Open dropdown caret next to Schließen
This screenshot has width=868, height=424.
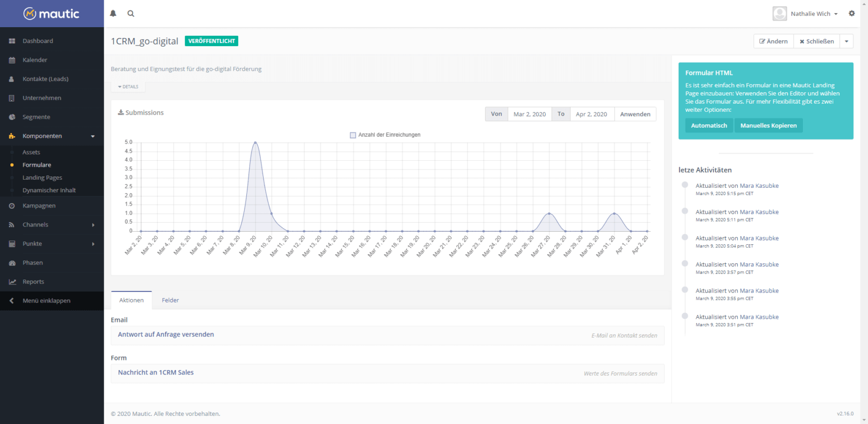(846, 41)
